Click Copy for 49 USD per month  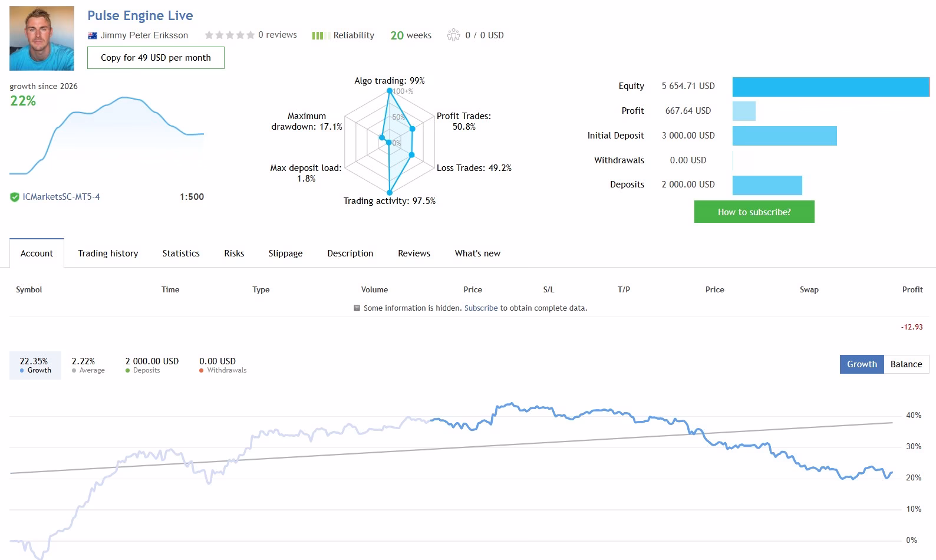coord(156,58)
